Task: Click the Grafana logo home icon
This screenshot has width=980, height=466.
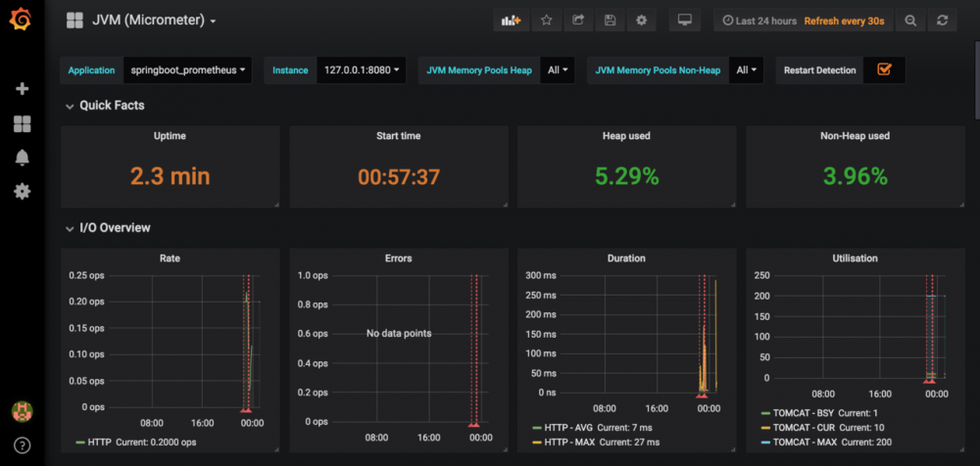Action: 22,20
